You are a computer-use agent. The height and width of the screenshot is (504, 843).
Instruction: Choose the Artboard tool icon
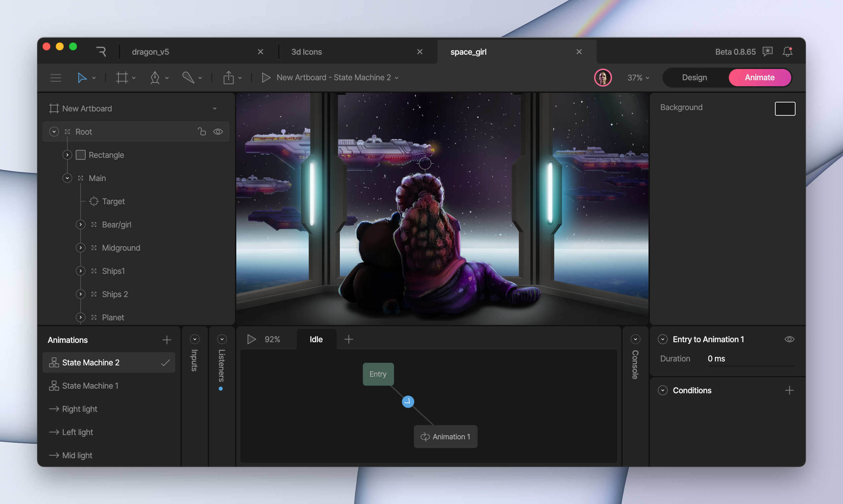(122, 78)
